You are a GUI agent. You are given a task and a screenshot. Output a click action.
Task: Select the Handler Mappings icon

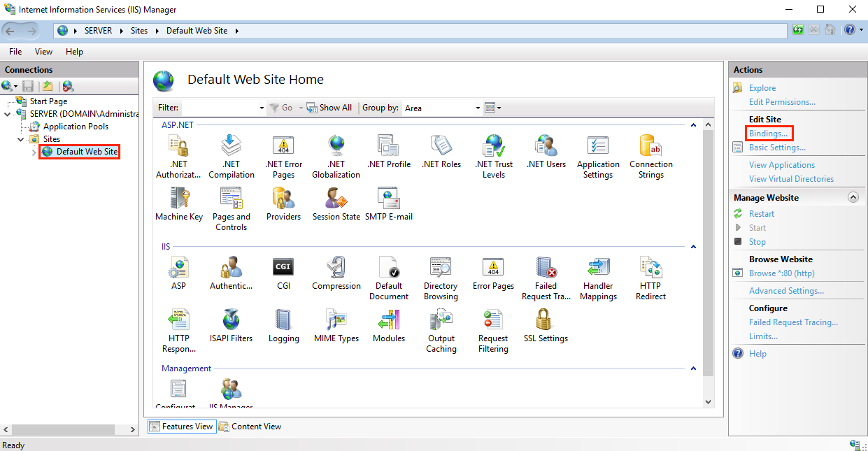[598, 271]
